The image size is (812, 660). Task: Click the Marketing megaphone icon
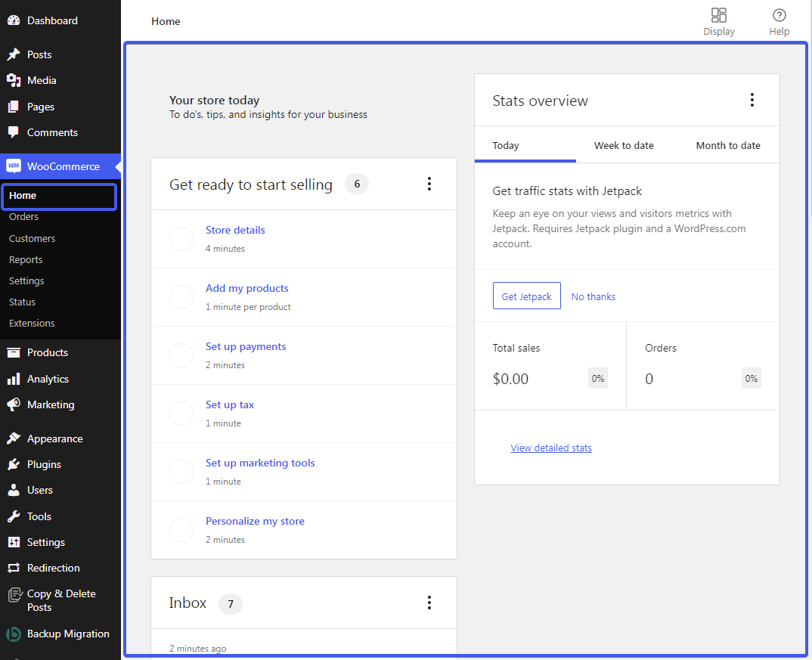click(14, 404)
